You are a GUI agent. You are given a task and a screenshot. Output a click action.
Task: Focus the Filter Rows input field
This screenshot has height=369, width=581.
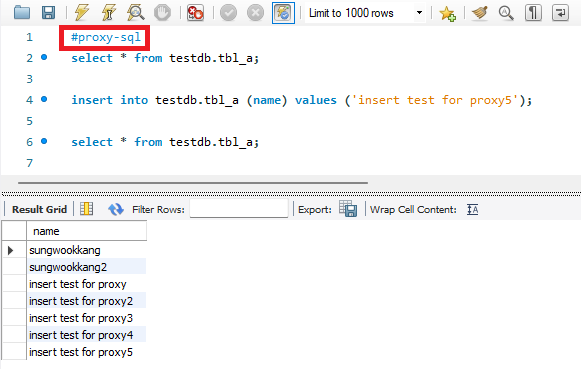click(x=239, y=209)
